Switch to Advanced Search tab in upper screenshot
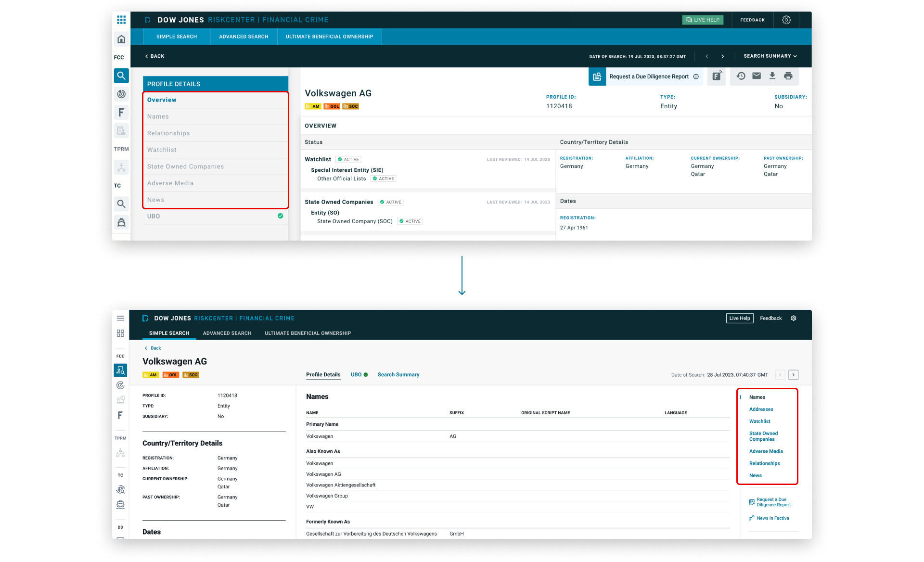Image resolution: width=924 pixels, height=562 pixels. pos(244,37)
